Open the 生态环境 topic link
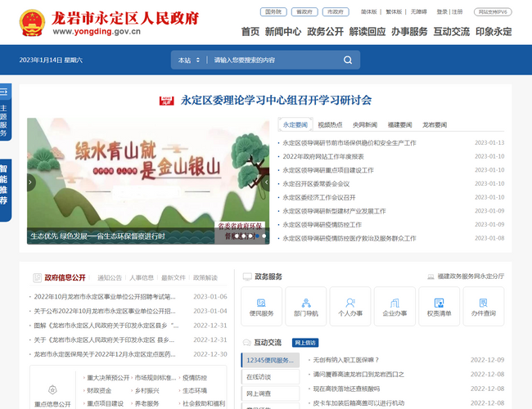 [x=195, y=391]
